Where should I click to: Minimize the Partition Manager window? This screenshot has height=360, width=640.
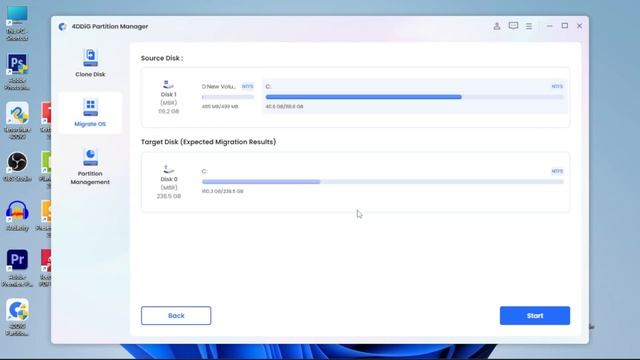point(549,26)
